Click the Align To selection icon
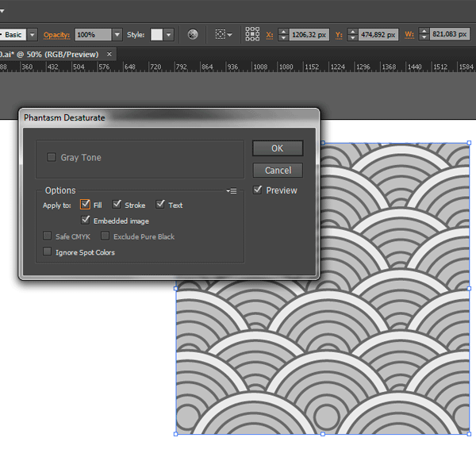 pos(221,34)
